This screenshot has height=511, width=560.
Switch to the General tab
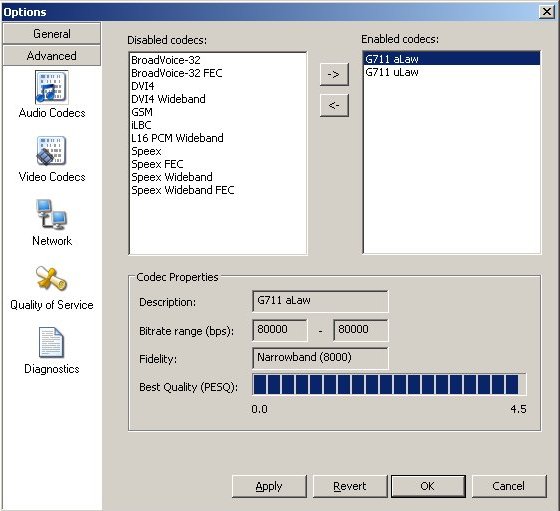point(52,34)
